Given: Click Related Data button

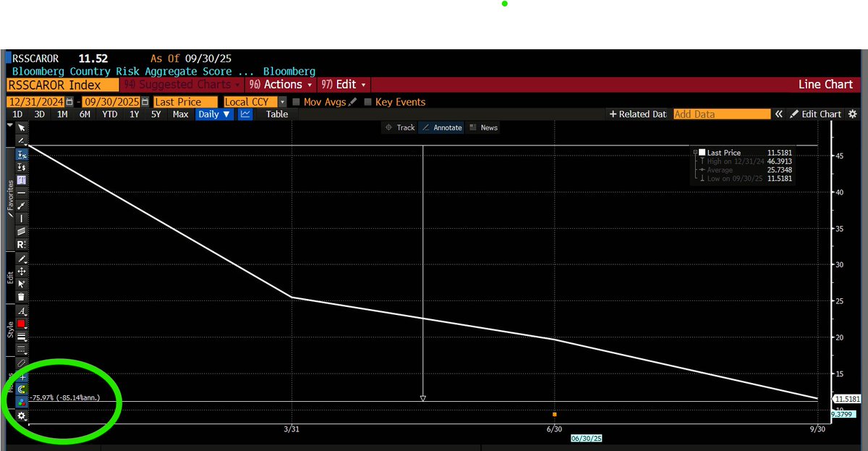Looking at the screenshot, I should pyautogui.click(x=637, y=114).
